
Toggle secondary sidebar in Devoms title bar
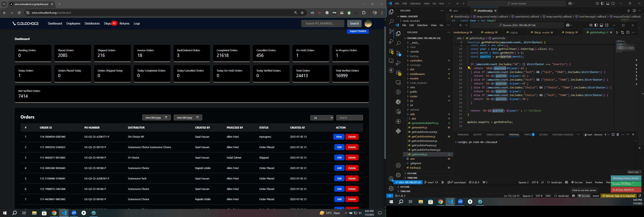607,25
